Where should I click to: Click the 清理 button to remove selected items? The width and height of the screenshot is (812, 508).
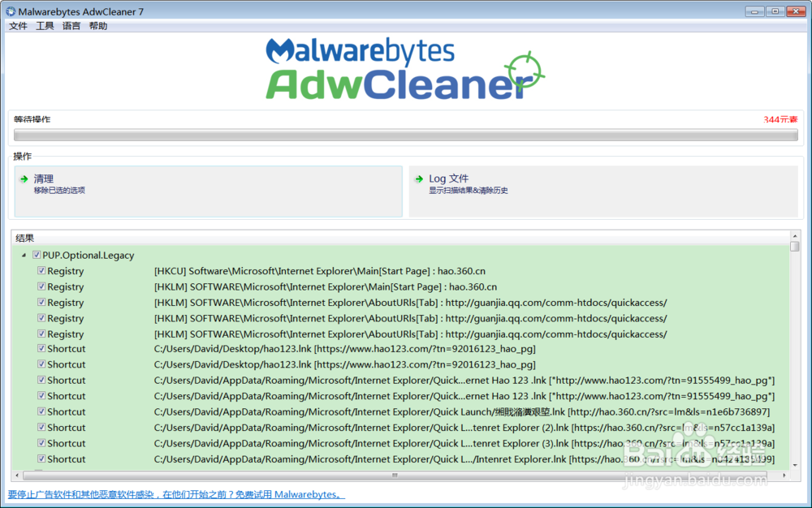click(208, 192)
